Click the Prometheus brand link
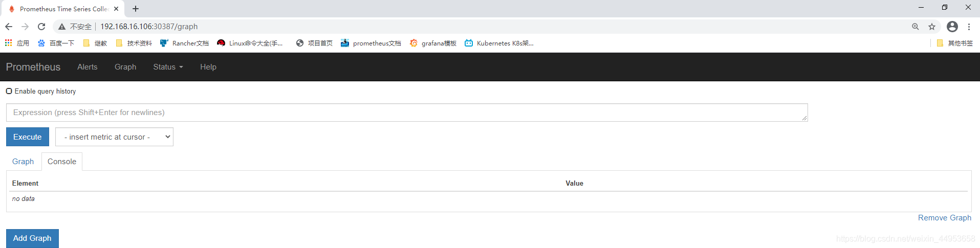This screenshot has width=980, height=248. click(x=33, y=67)
